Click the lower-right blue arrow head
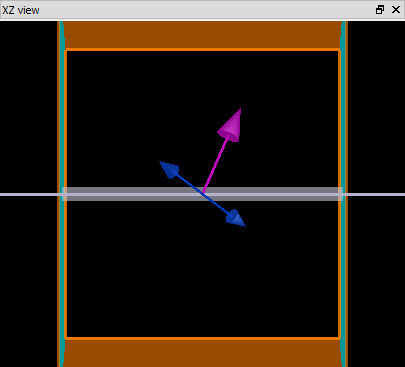 (x=236, y=218)
